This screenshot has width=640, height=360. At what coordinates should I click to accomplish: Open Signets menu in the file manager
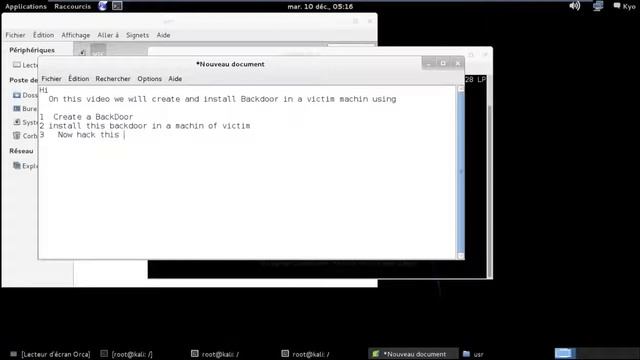point(137,35)
